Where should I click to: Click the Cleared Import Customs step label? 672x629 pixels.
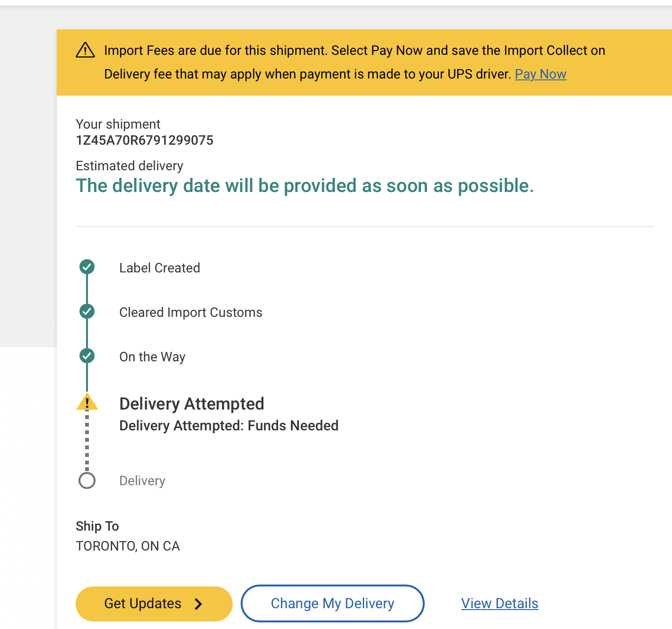point(191,313)
